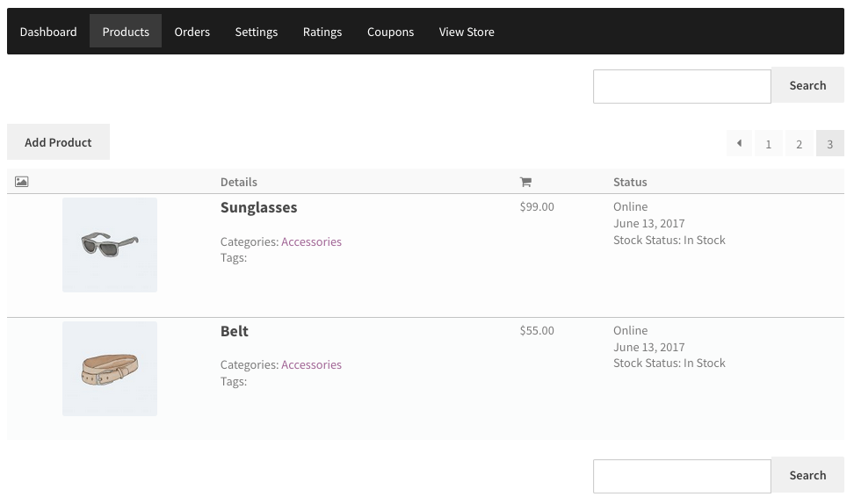
Task: Focus the top search input field
Action: coord(682,86)
